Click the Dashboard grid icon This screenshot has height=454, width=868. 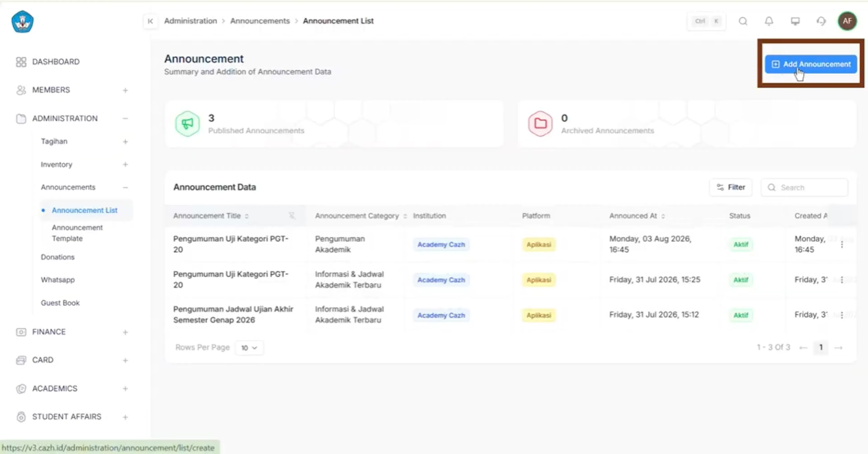pyautogui.click(x=21, y=62)
